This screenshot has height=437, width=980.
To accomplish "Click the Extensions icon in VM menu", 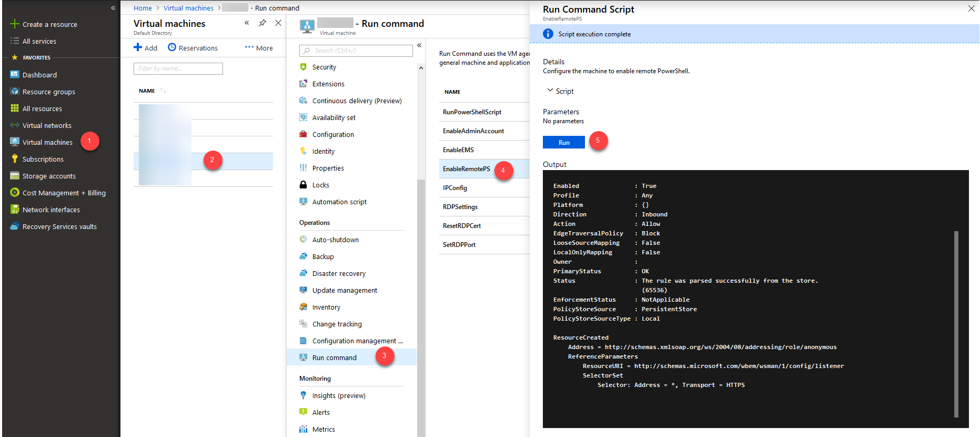I will click(x=303, y=84).
